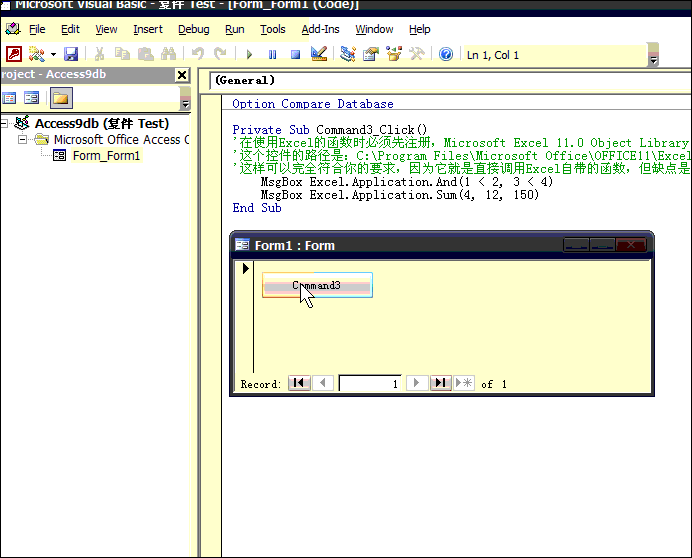The width and height of the screenshot is (692, 558).
Task: Click View Code icon in Project panel
Action: [9, 98]
